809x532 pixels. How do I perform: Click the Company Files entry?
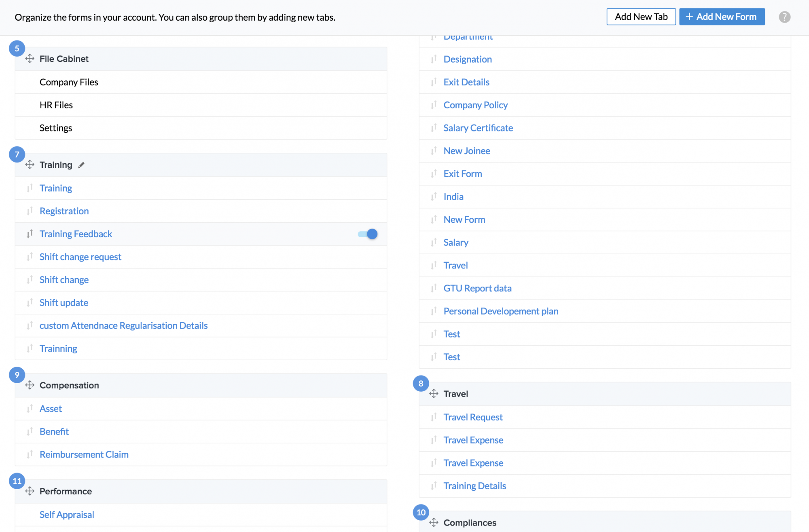(69, 82)
